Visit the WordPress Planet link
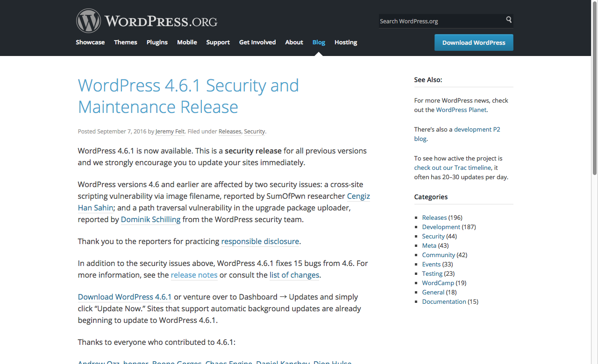The image size is (598, 364). tap(461, 110)
